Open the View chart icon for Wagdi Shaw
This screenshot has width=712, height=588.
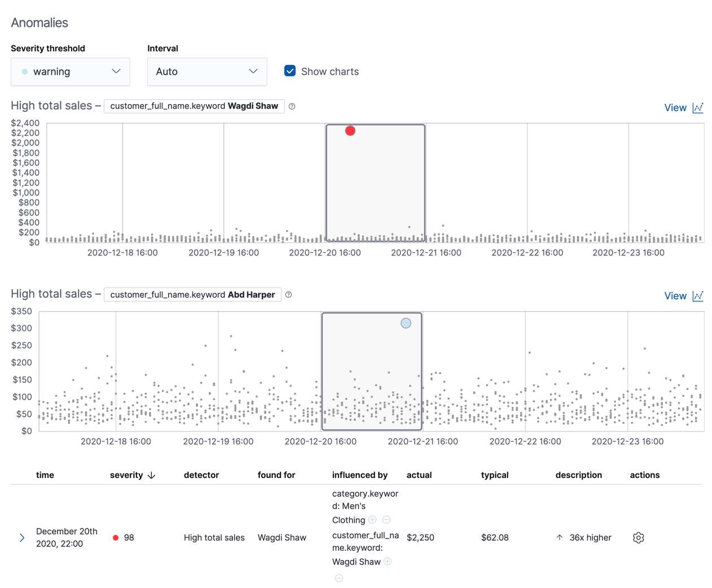point(698,107)
